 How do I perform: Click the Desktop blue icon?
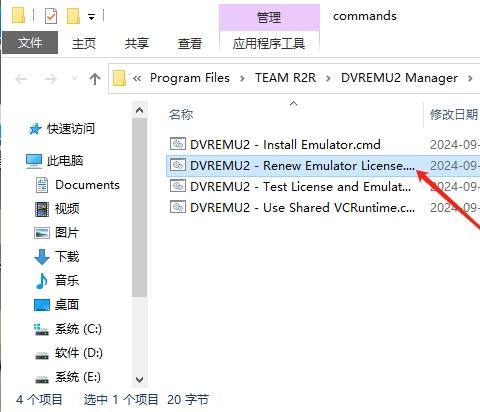[42, 305]
